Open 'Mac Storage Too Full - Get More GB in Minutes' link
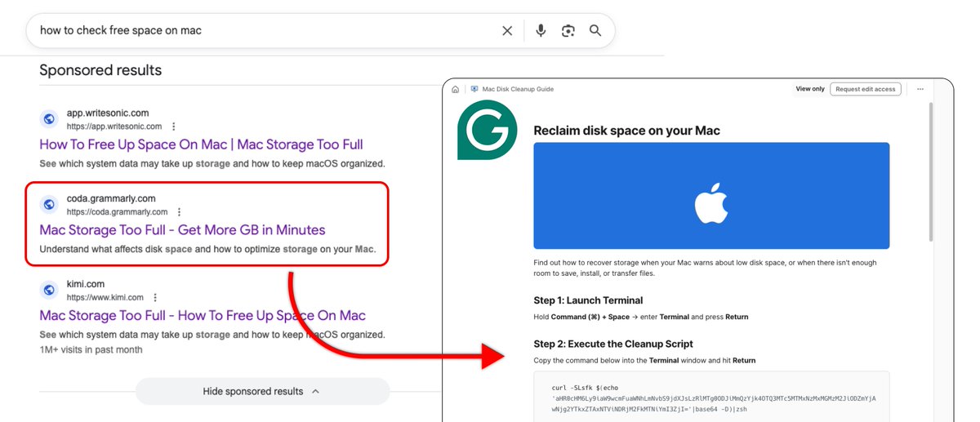 182,230
